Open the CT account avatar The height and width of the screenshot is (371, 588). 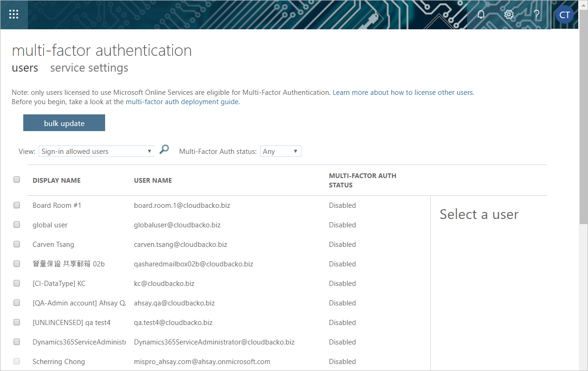[x=564, y=15]
